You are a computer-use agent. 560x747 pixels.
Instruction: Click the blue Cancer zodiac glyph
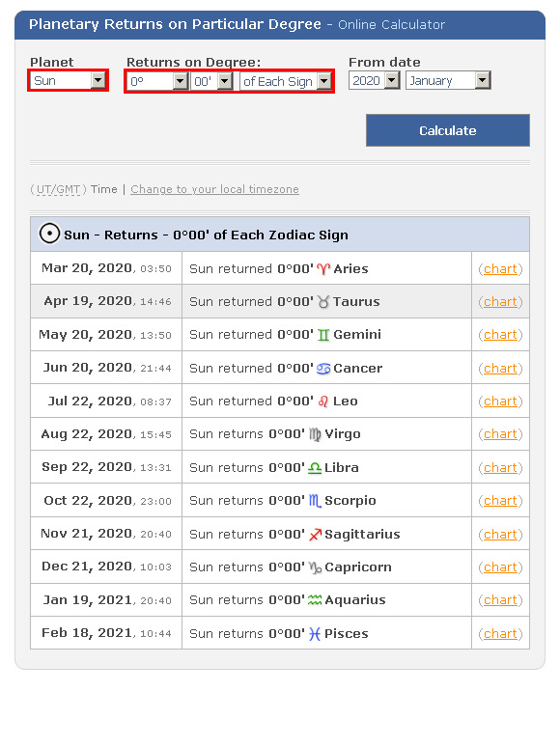(x=323, y=369)
